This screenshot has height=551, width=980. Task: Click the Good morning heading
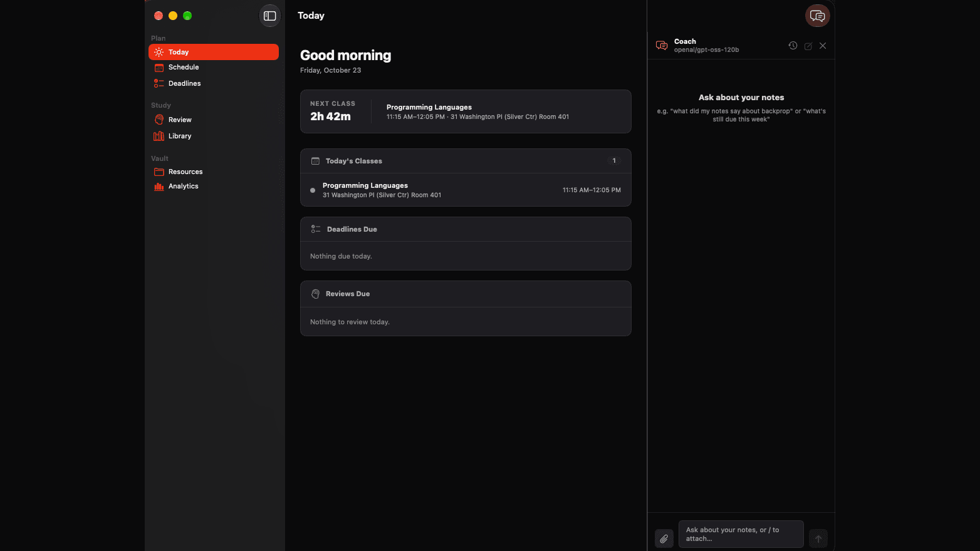pos(345,55)
